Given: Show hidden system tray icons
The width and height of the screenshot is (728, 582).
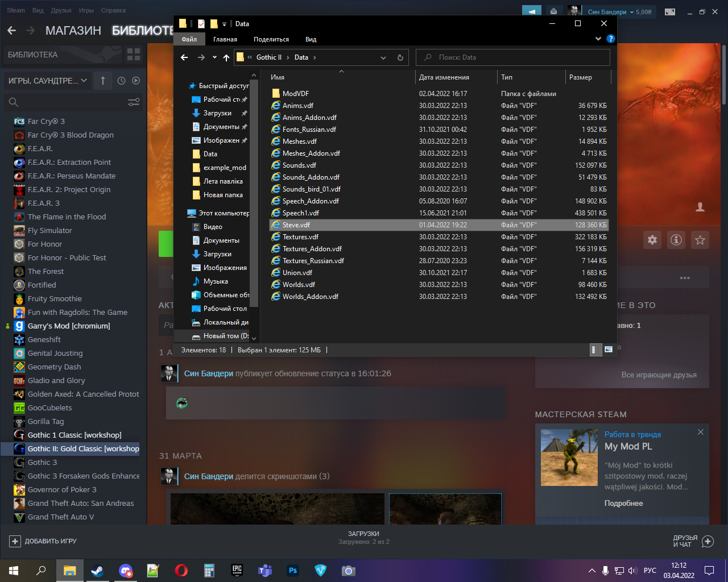Looking at the screenshot, I should click(x=592, y=571).
